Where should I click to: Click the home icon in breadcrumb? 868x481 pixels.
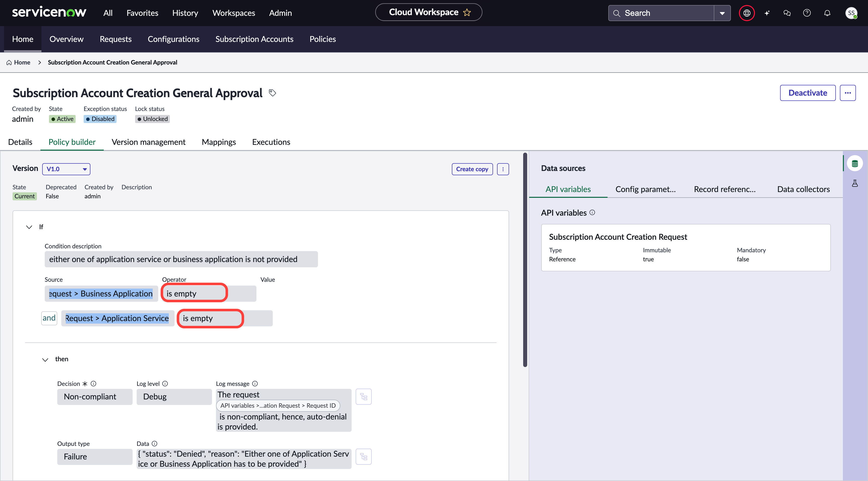pos(9,63)
